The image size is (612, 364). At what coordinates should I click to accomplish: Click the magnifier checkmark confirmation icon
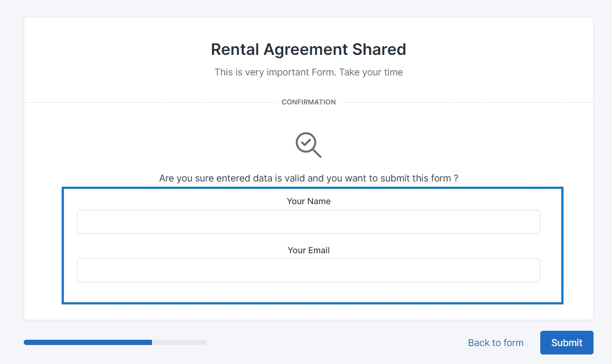point(308,145)
